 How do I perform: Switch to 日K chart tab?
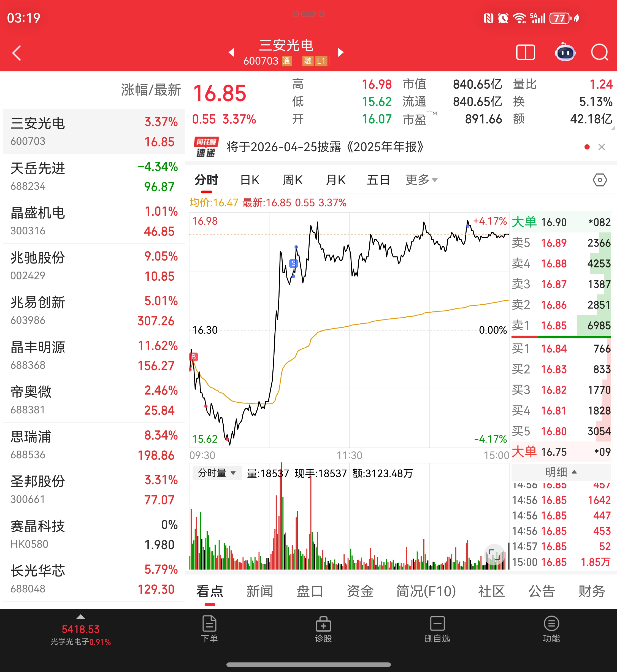pyautogui.click(x=249, y=180)
